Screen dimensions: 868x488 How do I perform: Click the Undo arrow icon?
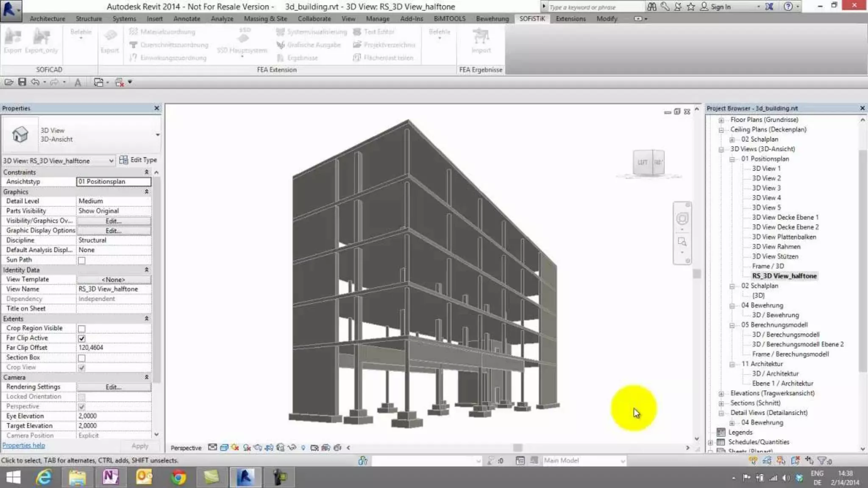tap(35, 82)
